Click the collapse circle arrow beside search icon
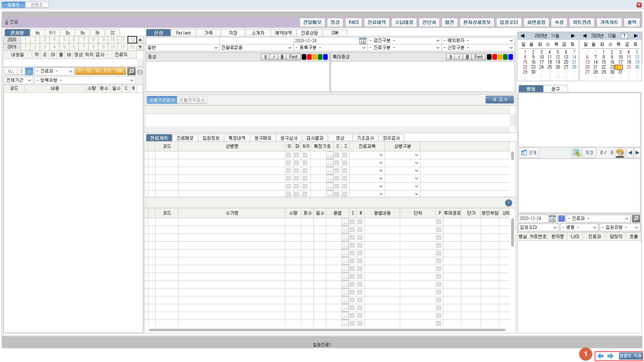Viewport: 644px width, 362px height. tap(140, 72)
